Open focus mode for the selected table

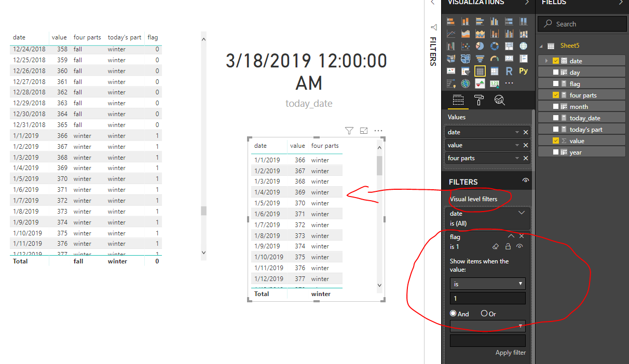click(364, 131)
